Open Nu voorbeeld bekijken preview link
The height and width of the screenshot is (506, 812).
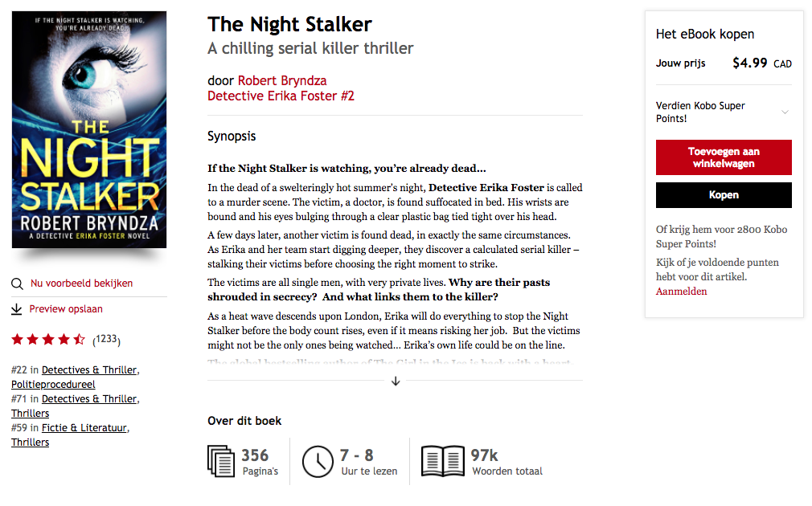(81, 284)
